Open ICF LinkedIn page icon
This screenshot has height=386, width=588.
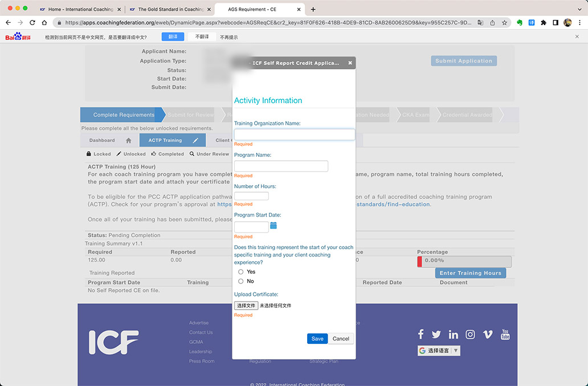[454, 335]
